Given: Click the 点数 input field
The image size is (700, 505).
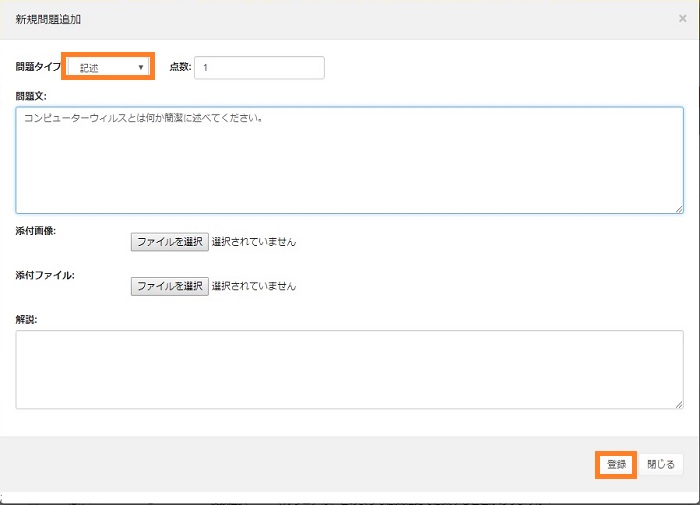Looking at the screenshot, I should point(260,67).
